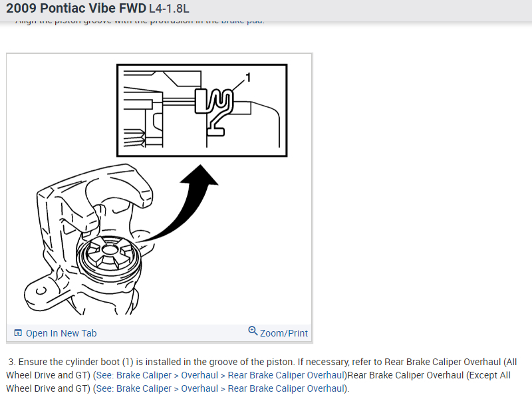Click the piston face in the caliper drawing
This screenshot has height=411, width=532.
[x=108, y=253]
